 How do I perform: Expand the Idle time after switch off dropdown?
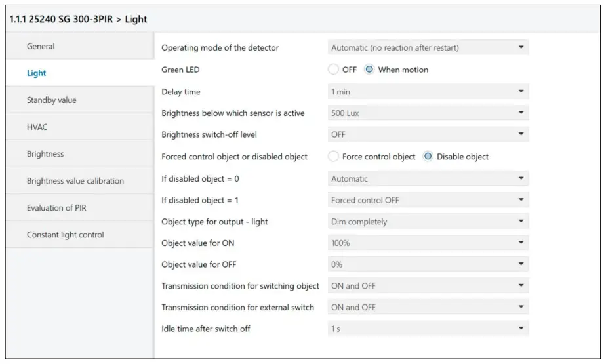[428, 329]
